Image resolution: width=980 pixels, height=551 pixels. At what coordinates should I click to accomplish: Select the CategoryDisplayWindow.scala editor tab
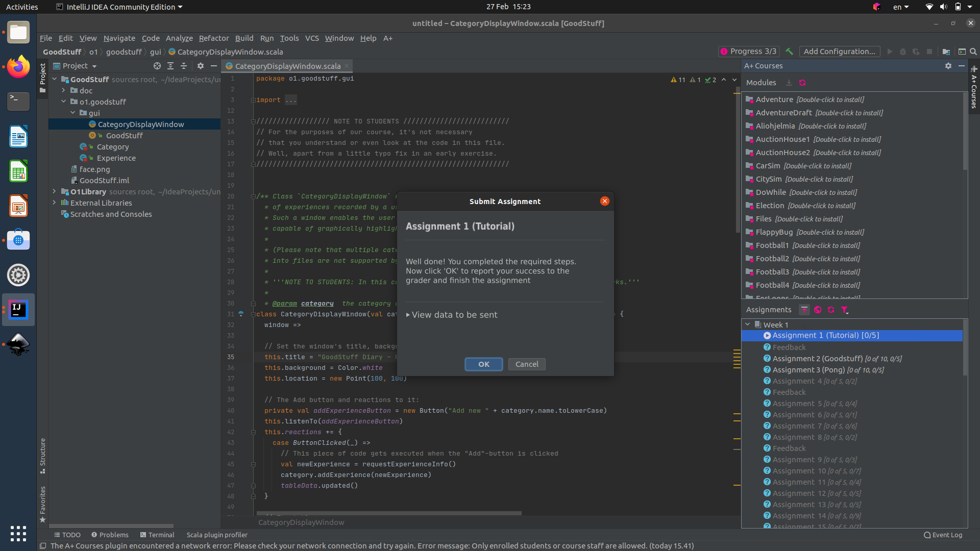coord(286,66)
